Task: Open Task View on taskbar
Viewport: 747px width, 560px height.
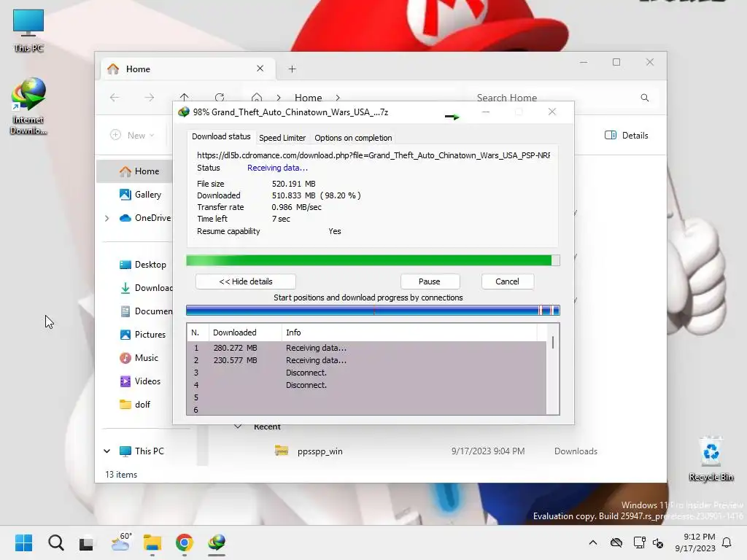Action: click(x=86, y=542)
